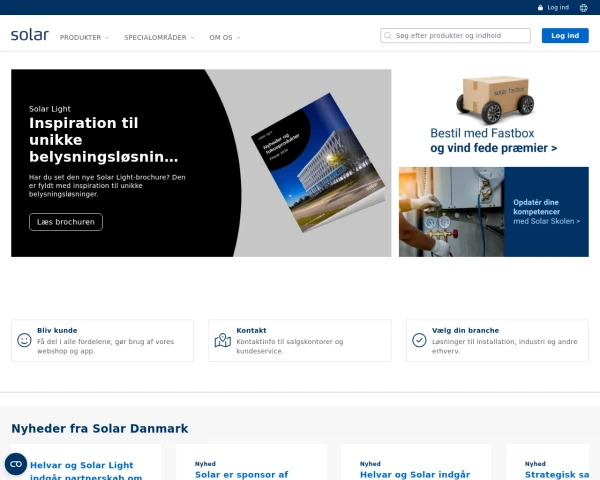The height and width of the screenshot is (480, 600).
Task: Click the map pin icon on Kontakt card
Action: coord(222,340)
